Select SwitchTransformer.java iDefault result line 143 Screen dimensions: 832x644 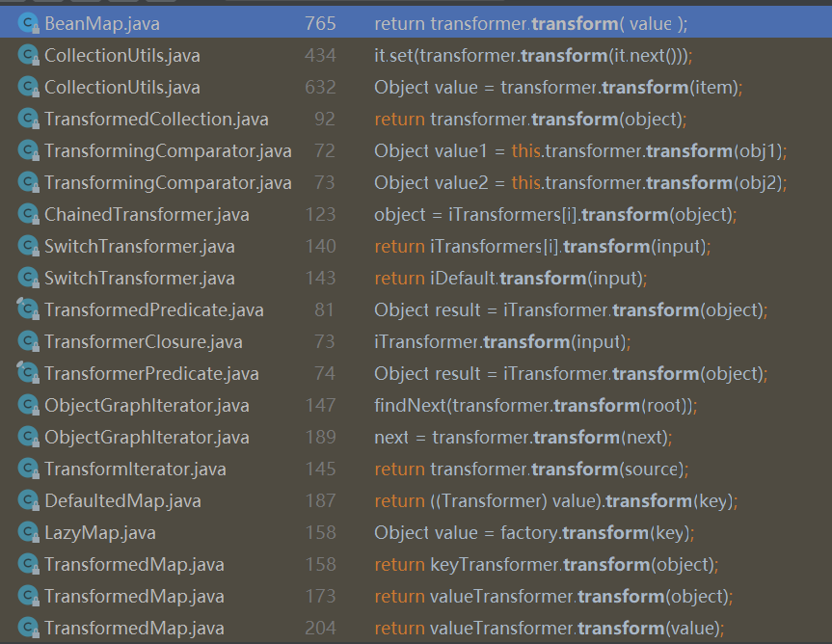click(140, 279)
